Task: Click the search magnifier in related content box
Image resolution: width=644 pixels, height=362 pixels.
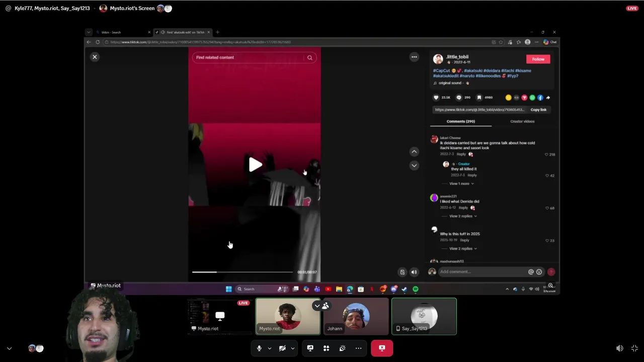Action: [x=310, y=57]
